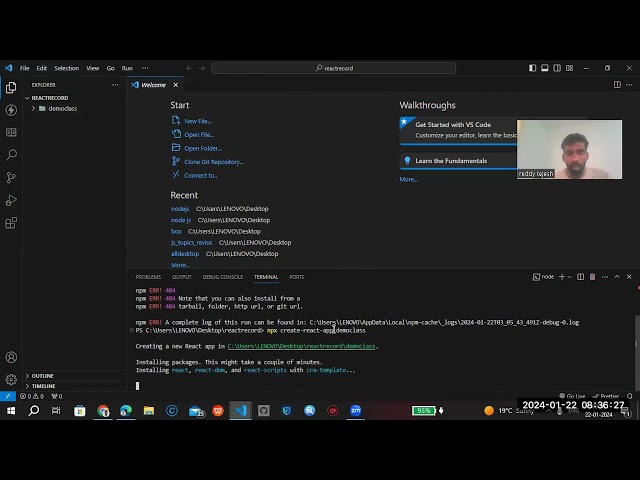Open recent folder js_topics_revise

[191, 242]
